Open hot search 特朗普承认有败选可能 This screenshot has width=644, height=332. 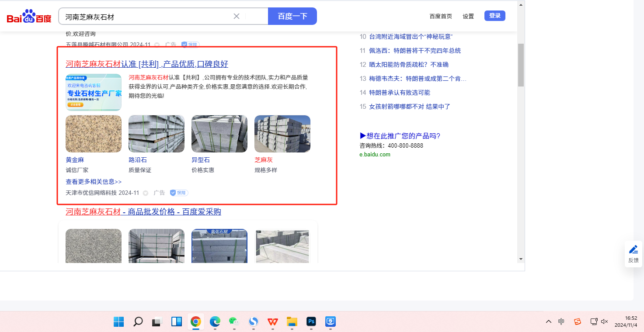point(400,93)
